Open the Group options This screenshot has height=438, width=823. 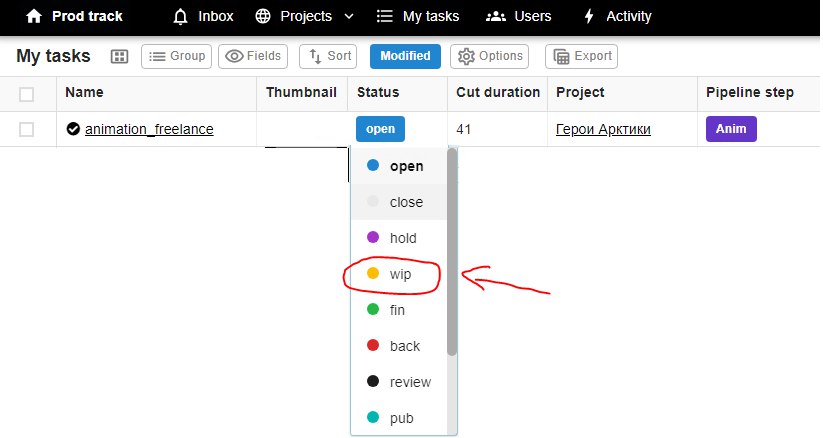177,57
